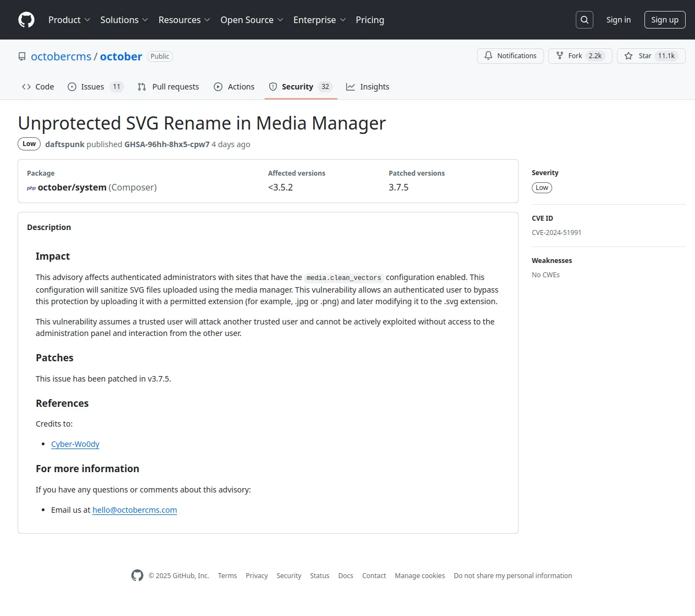The image size is (695, 616).
Task: Click the Public repository badge
Action: coord(160,57)
